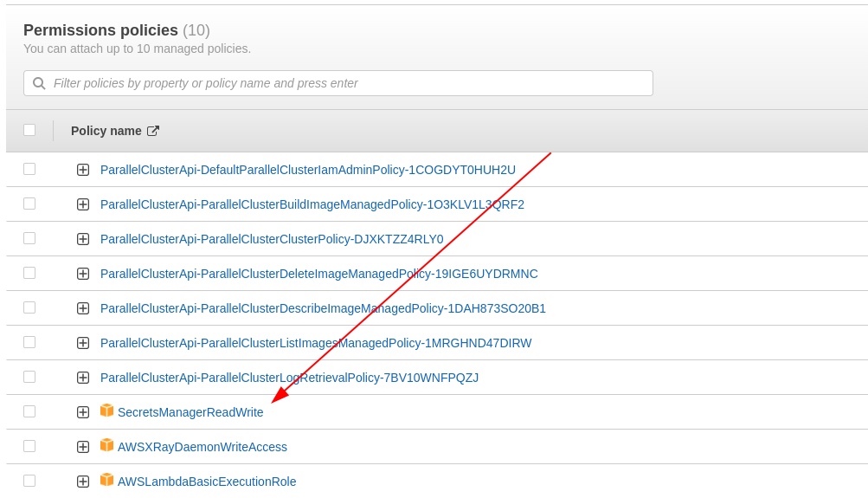
Task: Expand ParallelClusterDeleteImageManagedPolicy details
Action: point(83,274)
